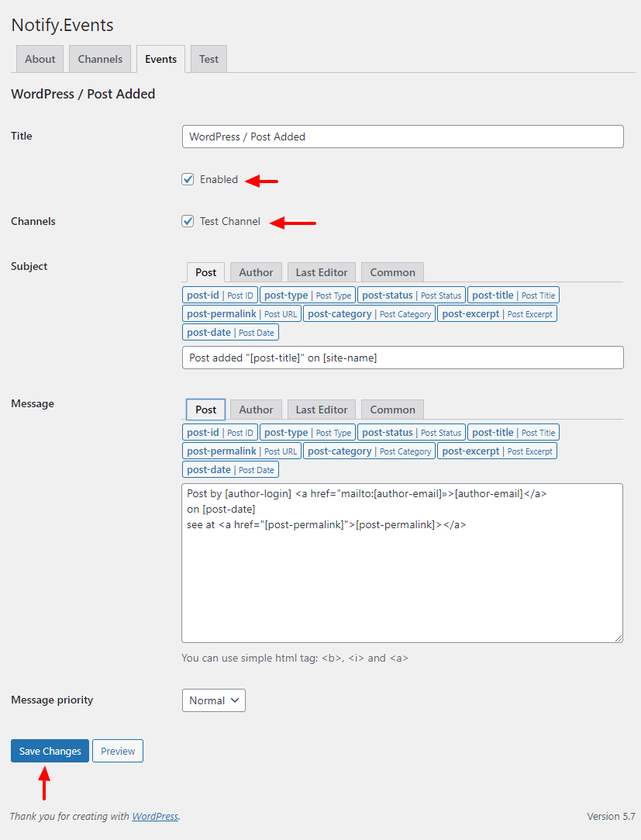Viewport: 641px width, 840px height.
Task: Open the About tab
Action: pos(40,59)
